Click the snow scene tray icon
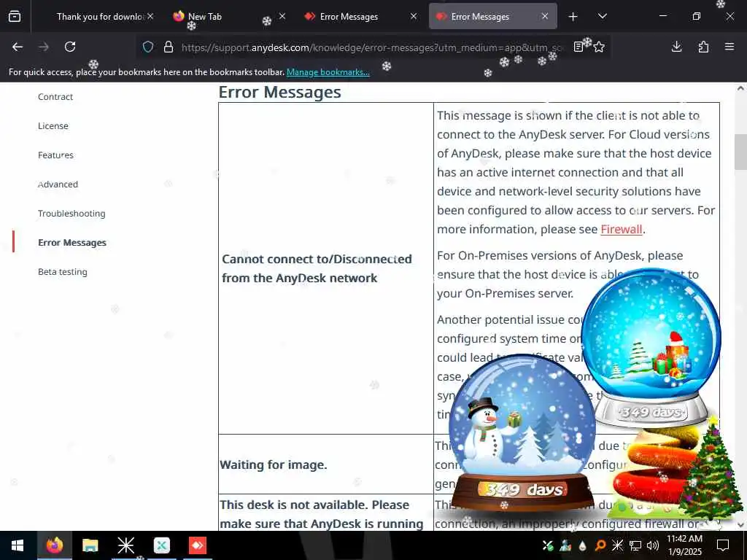Screen dimensions: 747x560 point(565,545)
